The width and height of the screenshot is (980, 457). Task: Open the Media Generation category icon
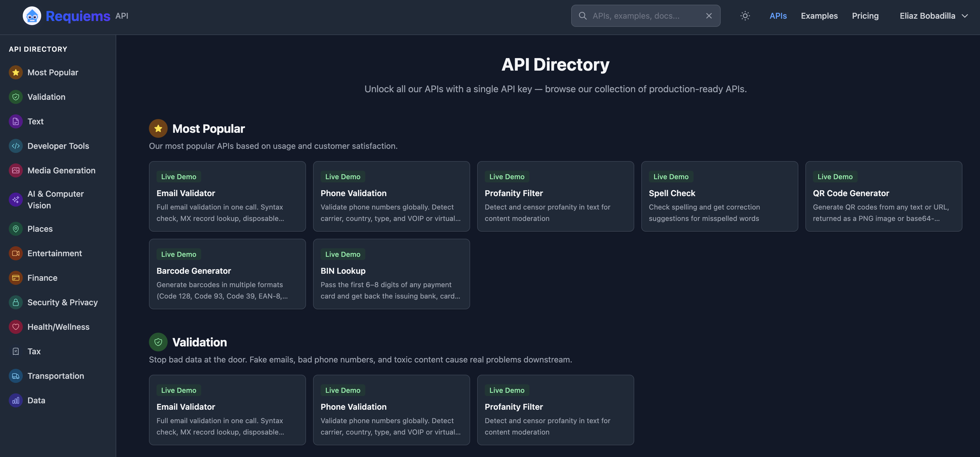click(x=15, y=170)
